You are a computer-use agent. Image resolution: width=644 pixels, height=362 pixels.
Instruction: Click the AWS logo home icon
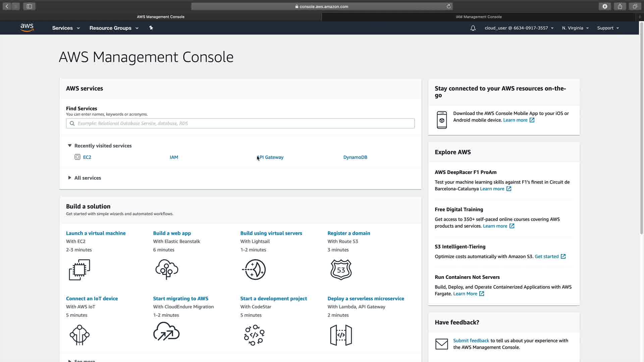pos(27,28)
